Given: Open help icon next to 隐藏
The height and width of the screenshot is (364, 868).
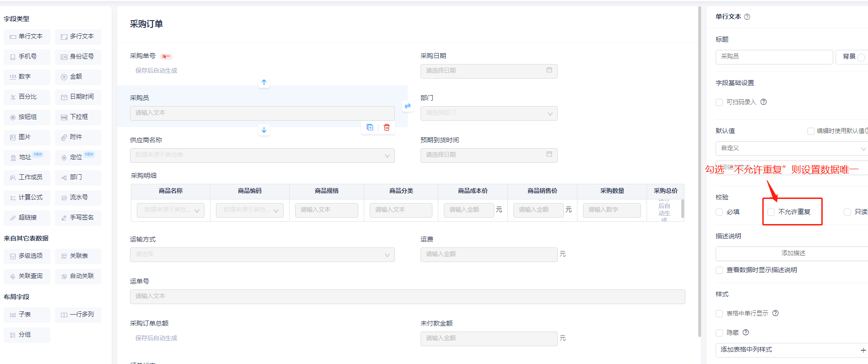Looking at the screenshot, I should coord(746,332).
